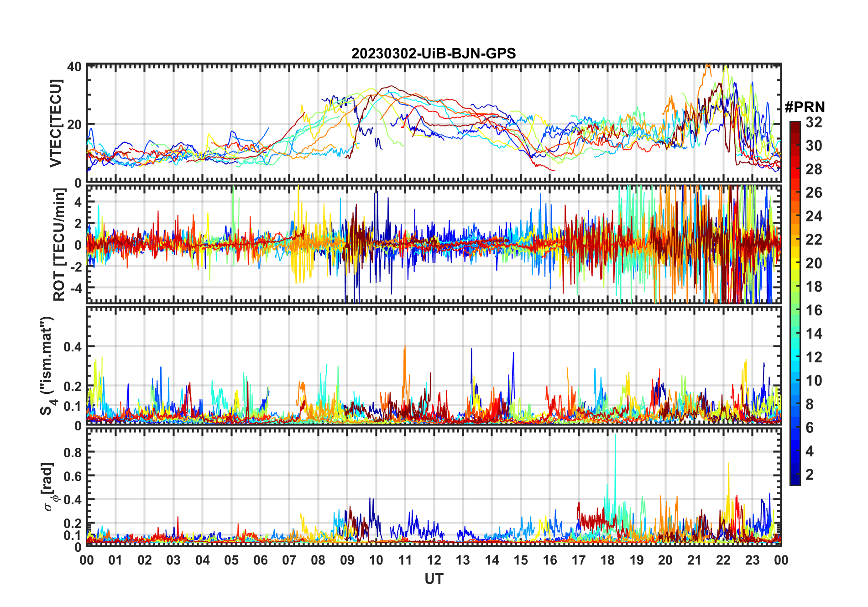Viewport: 868px width, 607px height.
Task: Select the UT x-axis label
Action: pyautogui.click(x=434, y=579)
